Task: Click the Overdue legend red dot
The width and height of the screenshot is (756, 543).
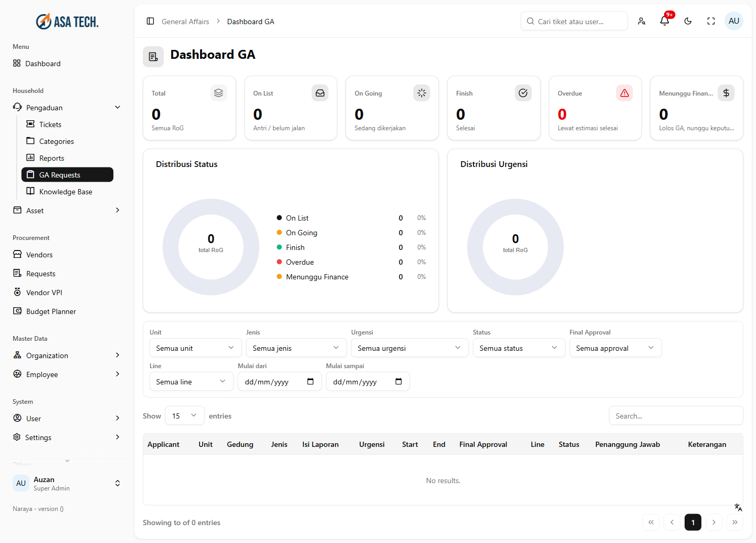Action: pos(279,262)
